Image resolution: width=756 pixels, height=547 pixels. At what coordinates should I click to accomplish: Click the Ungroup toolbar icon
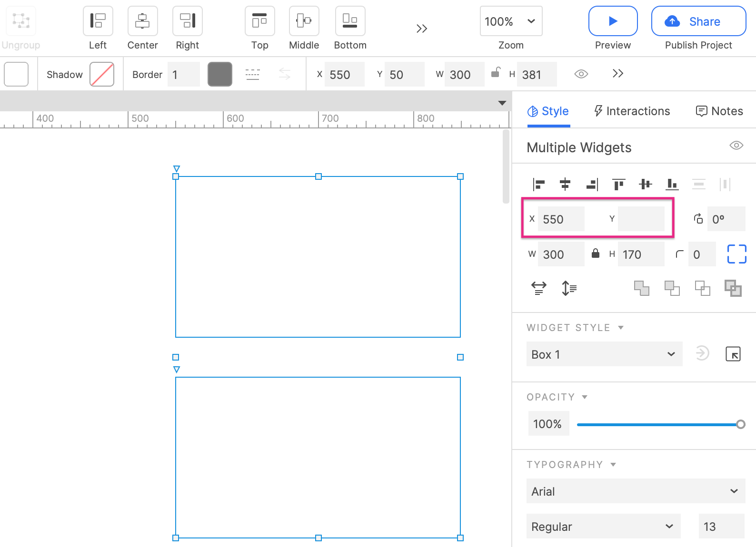coord(20,21)
